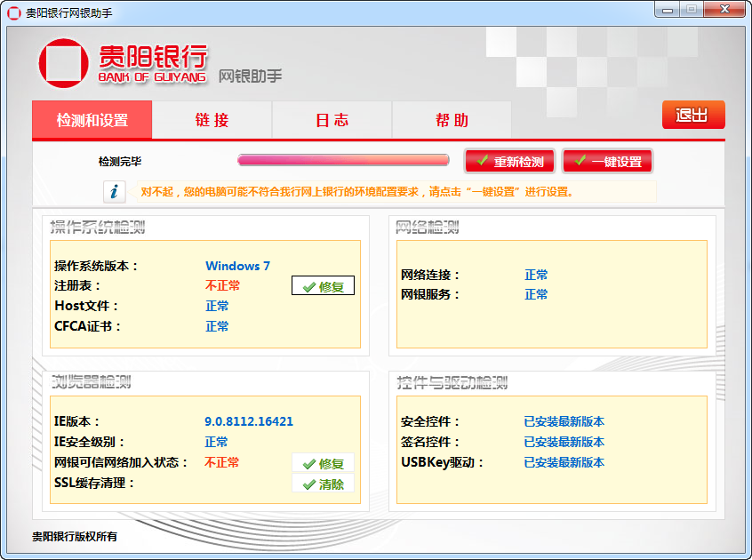Click the CFCA证书 label
Screen dimensions: 752x560
click(88, 326)
